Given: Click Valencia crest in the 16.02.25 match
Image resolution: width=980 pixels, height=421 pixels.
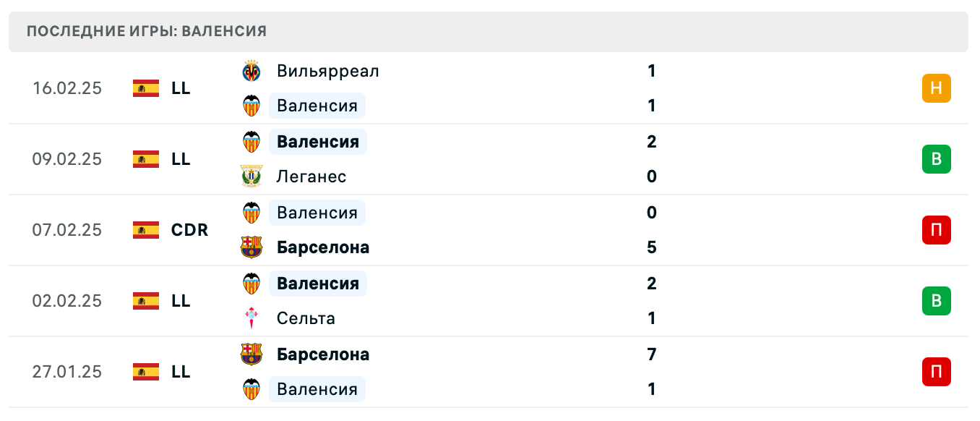Looking at the screenshot, I should 252,106.
